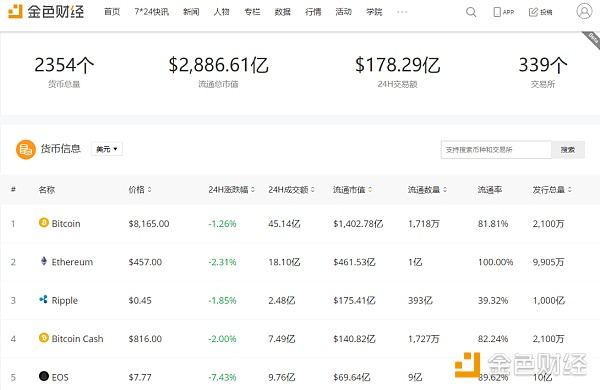Open the Ripple coin link
This screenshot has height=390, width=600.
click(64, 301)
